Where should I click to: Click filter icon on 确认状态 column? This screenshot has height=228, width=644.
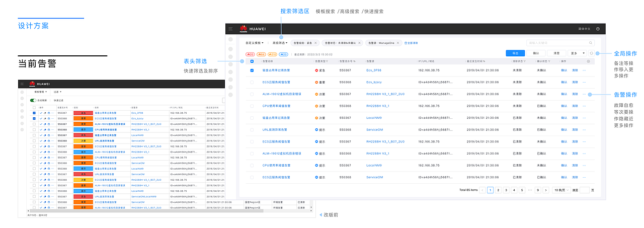point(549,61)
